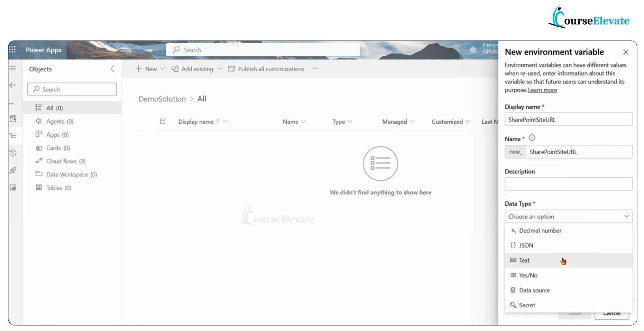Click the hamburger menu icon in sidebar
This screenshot has height=331, width=644.
click(13, 68)
